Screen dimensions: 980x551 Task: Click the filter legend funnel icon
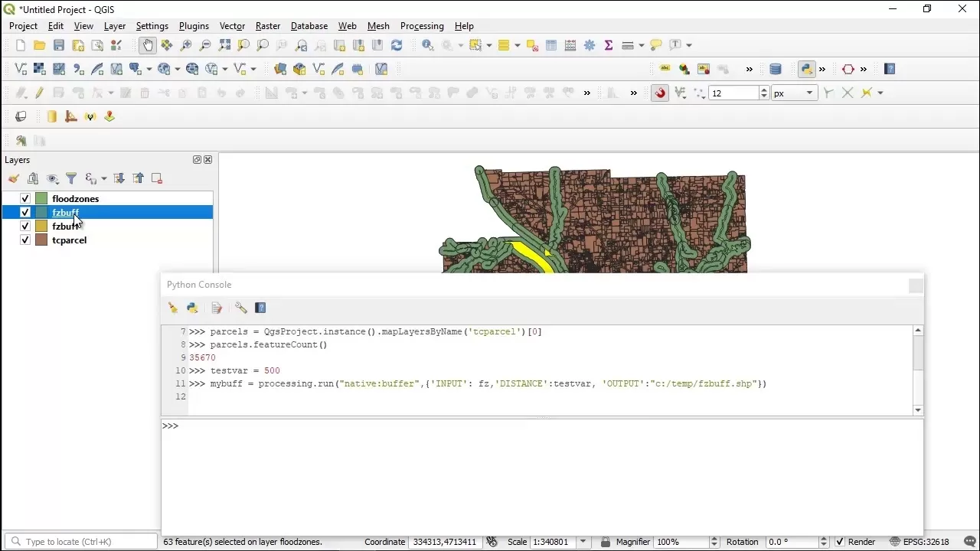click(x=71, y=178)
